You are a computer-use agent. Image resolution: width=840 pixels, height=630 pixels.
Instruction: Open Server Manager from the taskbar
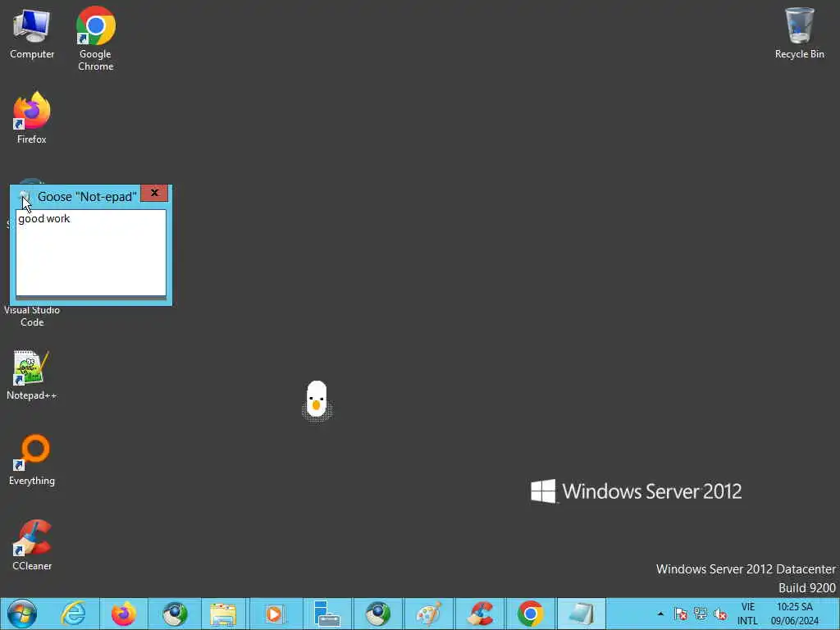click(x=327, y=614)
